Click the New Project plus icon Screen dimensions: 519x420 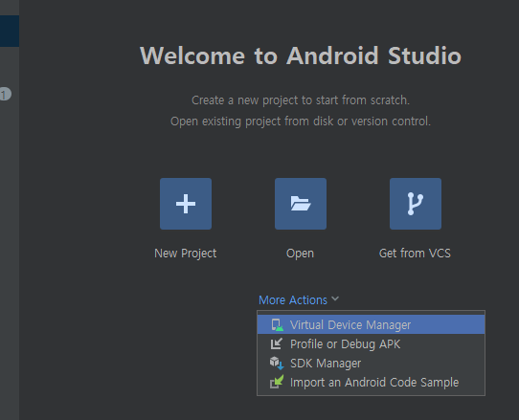tap(186, 204)
